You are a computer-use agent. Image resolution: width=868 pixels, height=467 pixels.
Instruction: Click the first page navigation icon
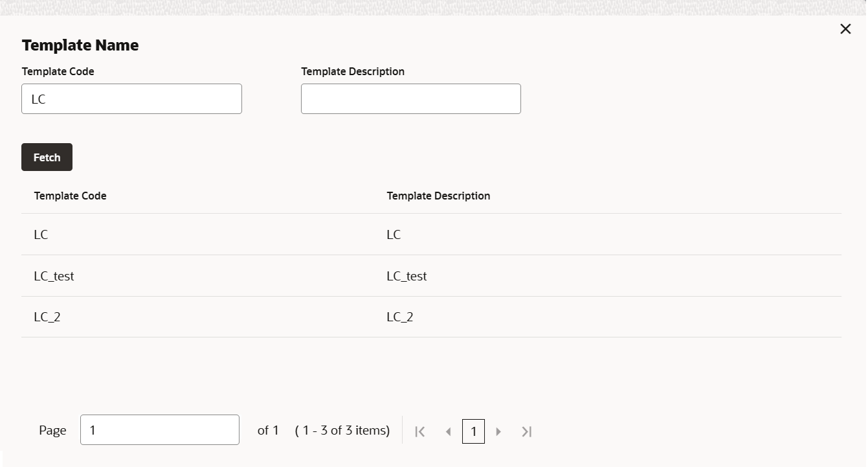coord(419,431)
